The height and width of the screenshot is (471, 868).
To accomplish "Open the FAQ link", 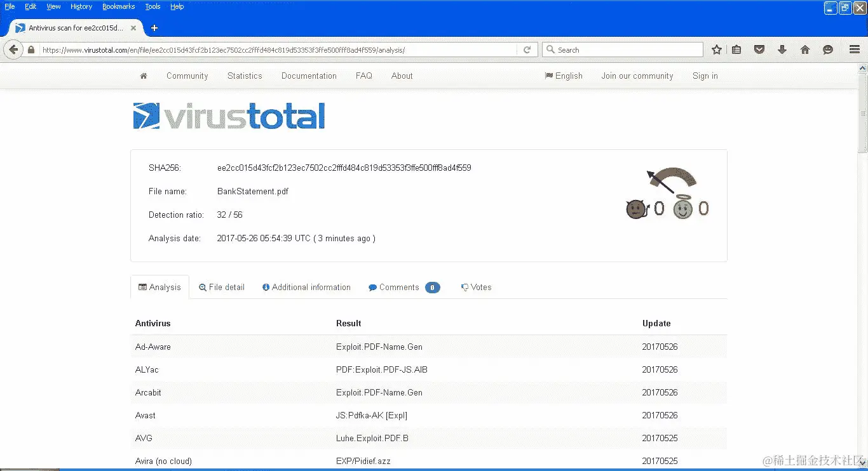I will 364,76.
